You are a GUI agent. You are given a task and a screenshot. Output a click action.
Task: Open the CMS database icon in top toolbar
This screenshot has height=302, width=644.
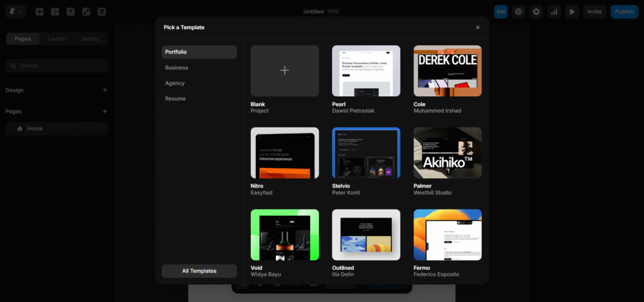click(x=102, y=11)
